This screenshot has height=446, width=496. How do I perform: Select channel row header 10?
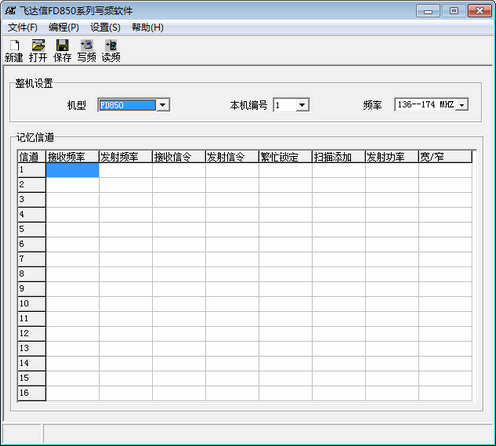32,304
